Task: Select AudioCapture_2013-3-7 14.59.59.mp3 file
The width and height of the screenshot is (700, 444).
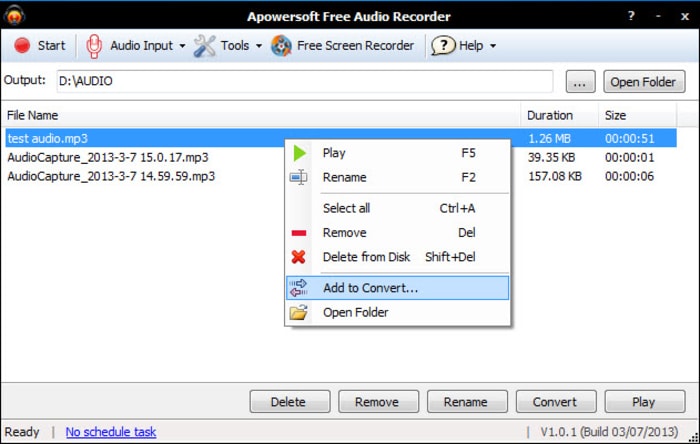Action: point(111,176)
